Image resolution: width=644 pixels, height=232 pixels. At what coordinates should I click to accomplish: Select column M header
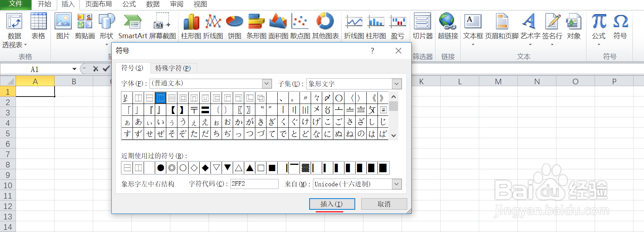coord(498,81)
